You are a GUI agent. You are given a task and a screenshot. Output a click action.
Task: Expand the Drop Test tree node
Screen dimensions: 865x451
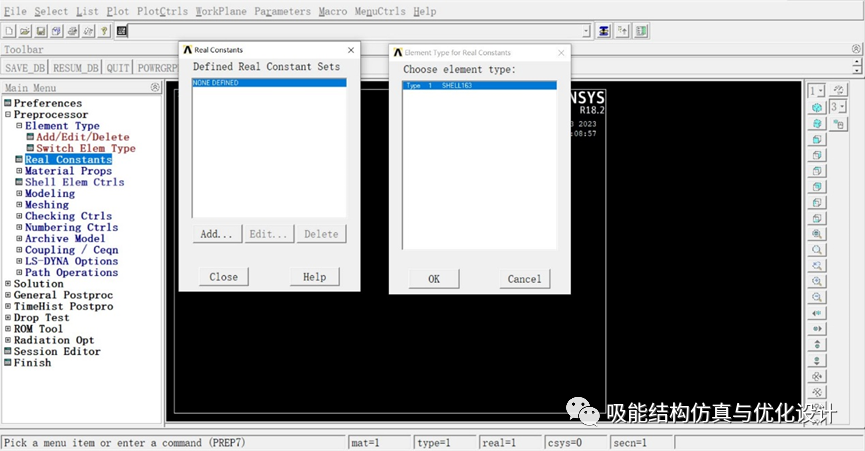(8, 318)
